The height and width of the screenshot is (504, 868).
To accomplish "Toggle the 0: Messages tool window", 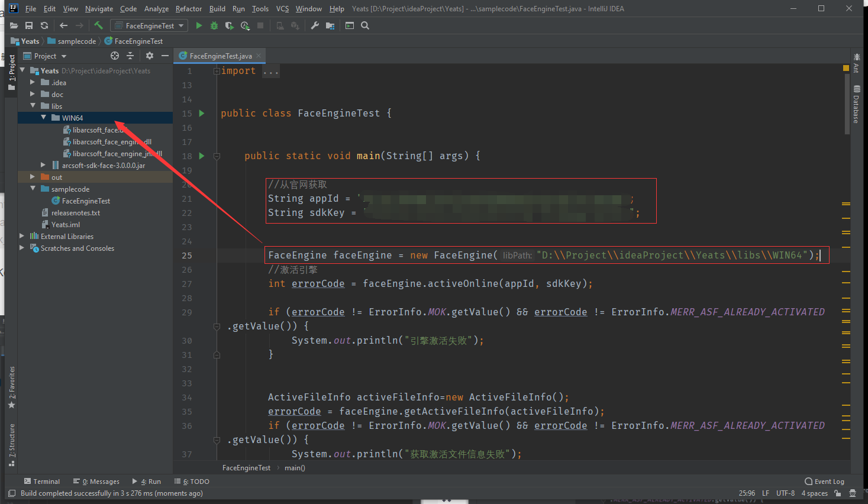I will [96, 482].
